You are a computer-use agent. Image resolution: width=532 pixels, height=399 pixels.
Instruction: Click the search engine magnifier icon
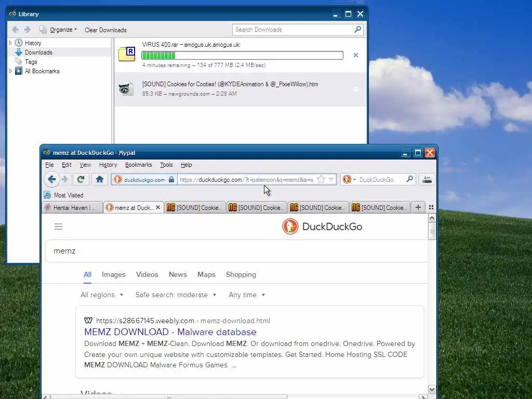tap(409, 179)
